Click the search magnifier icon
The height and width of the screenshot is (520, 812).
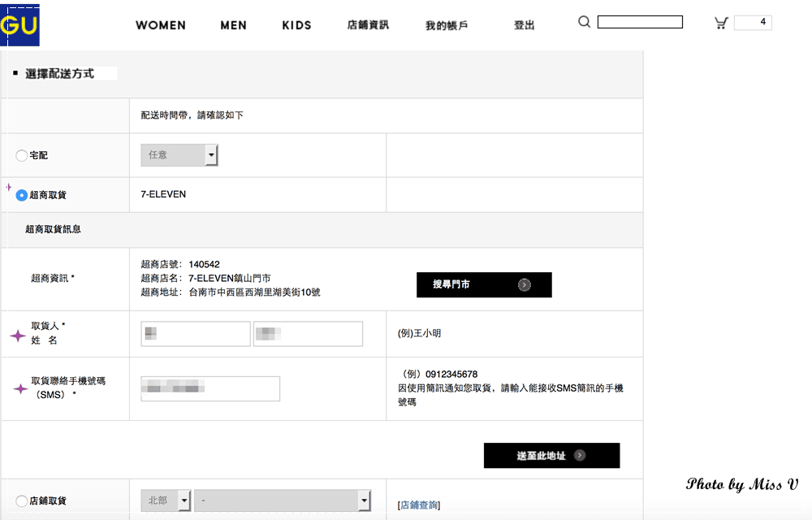point(584,22)
